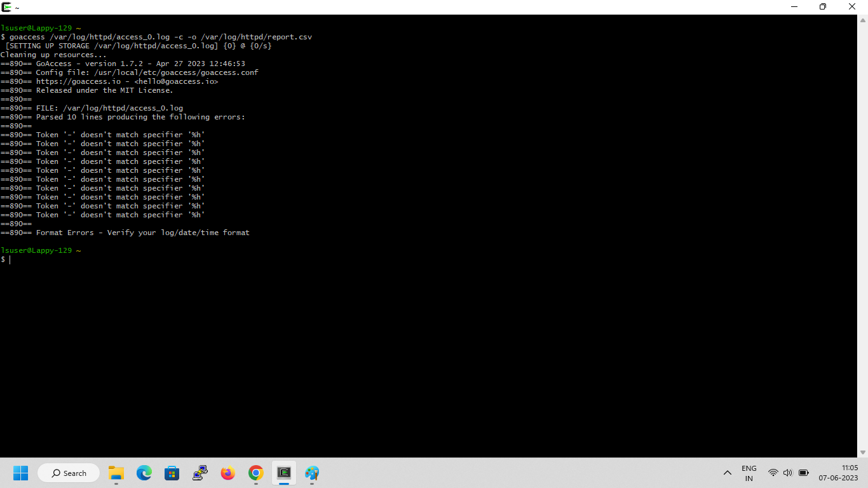The height and width of the screenshot is (488, 868).
Task: Open Microsoft Edge from the taskbar
Action: tap(144, 473)
